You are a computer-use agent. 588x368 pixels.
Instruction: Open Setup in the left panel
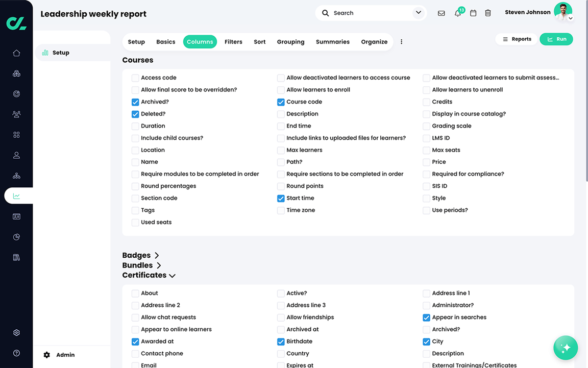click(73, 53)
